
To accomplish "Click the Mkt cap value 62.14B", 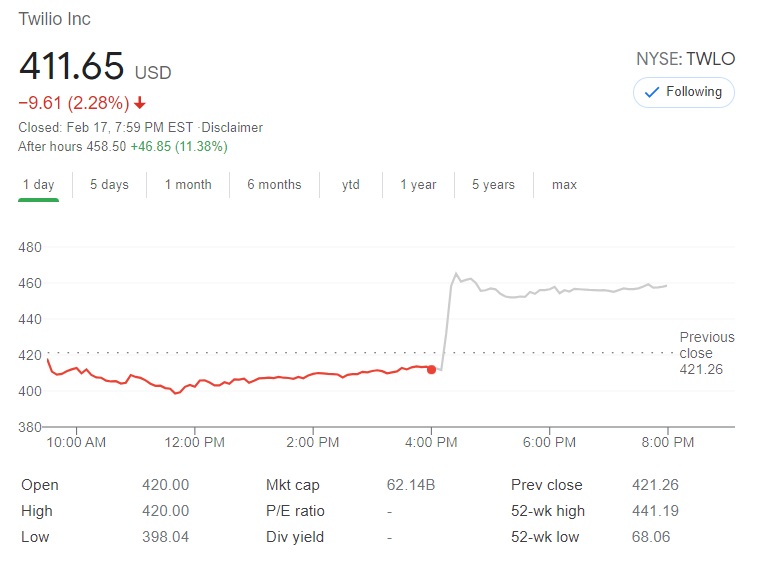I will tap(411, 485).
